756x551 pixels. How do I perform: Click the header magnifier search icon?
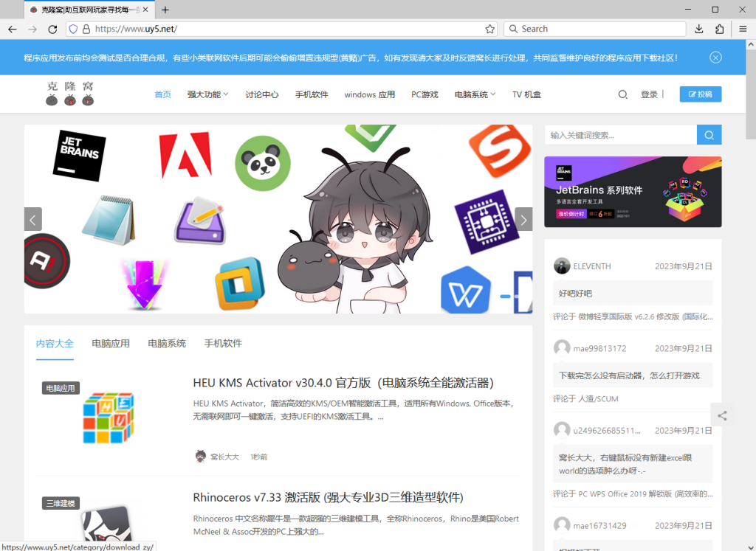[x=622, y=94]
